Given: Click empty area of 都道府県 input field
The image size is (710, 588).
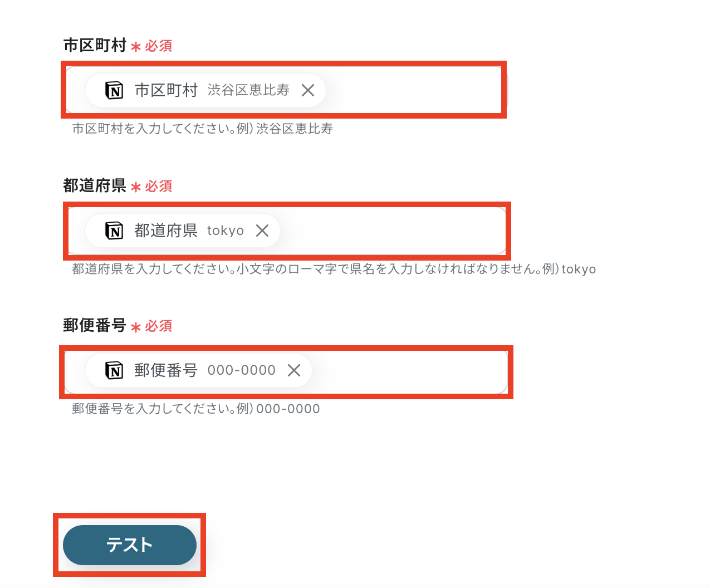Looking at the screenshot, I should coord(393,231).
